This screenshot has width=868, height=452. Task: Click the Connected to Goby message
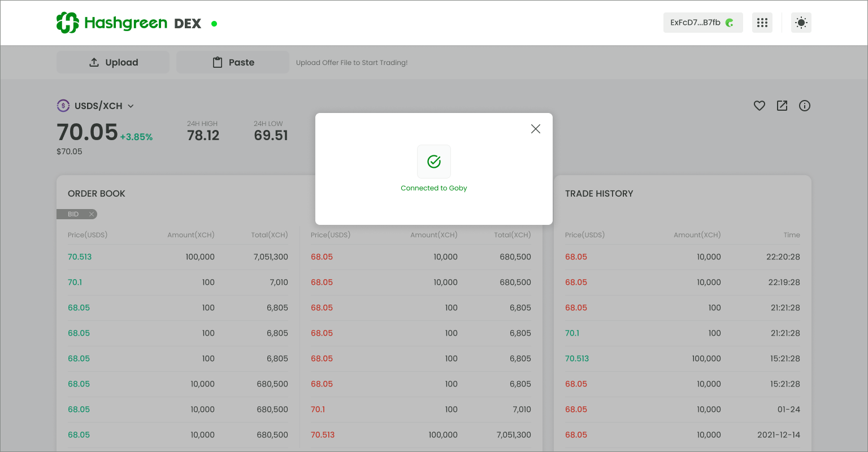coord(434,188)
